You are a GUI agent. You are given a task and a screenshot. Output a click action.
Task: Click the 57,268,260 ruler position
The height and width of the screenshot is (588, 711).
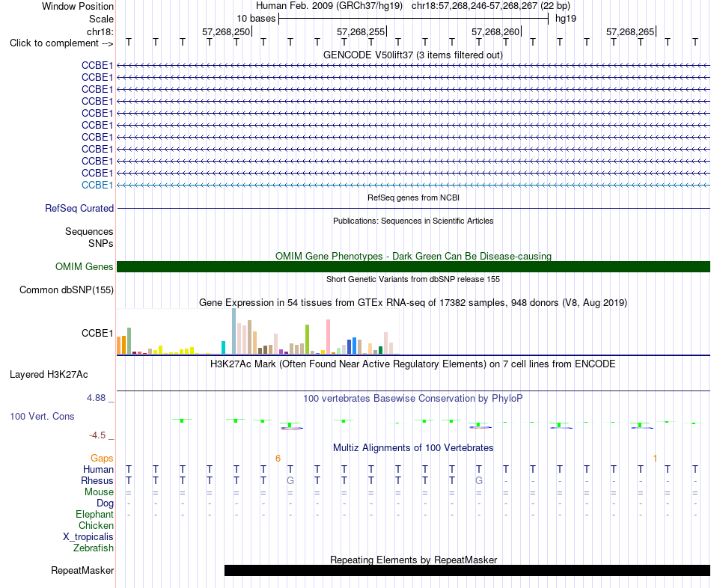495,31
